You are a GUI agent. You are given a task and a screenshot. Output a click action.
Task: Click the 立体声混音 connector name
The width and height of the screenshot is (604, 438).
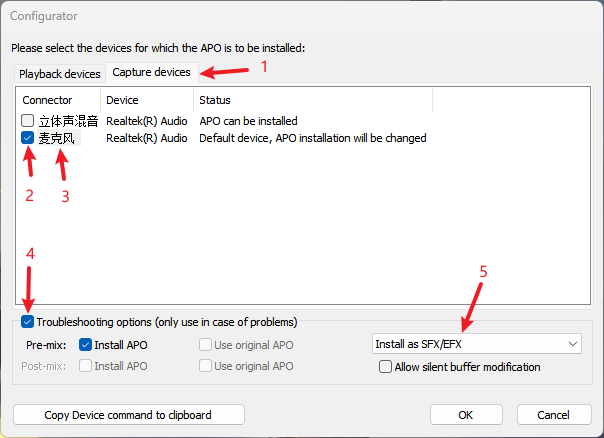68,121
